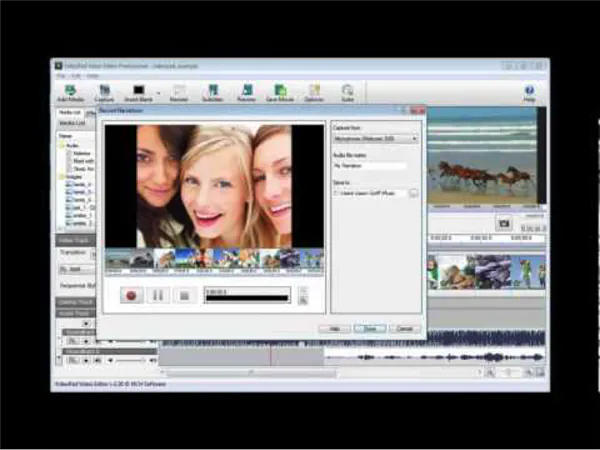Click the Audio file name field
The image size is (600, 450).
(x=370, y=166)
